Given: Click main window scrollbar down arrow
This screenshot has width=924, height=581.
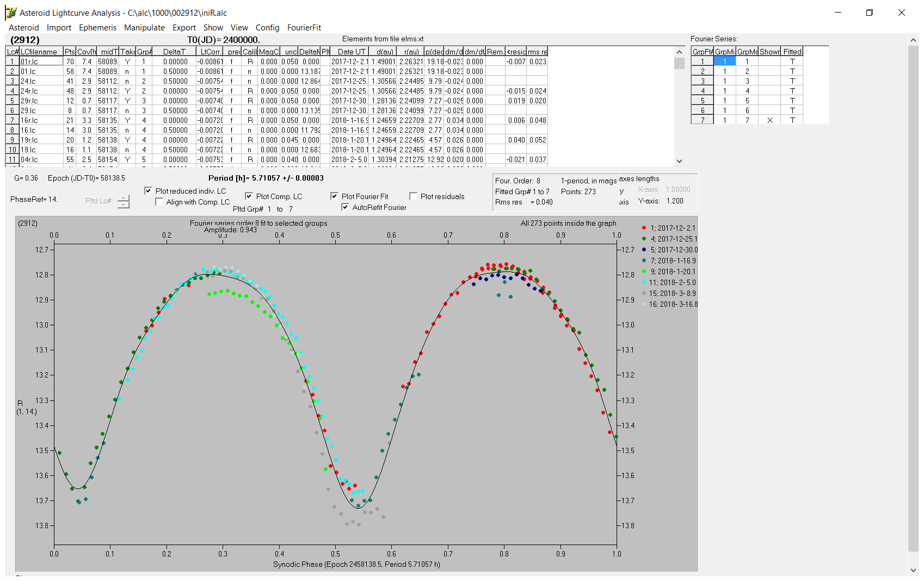Looking at the screenshot, I should pos(913,570).
